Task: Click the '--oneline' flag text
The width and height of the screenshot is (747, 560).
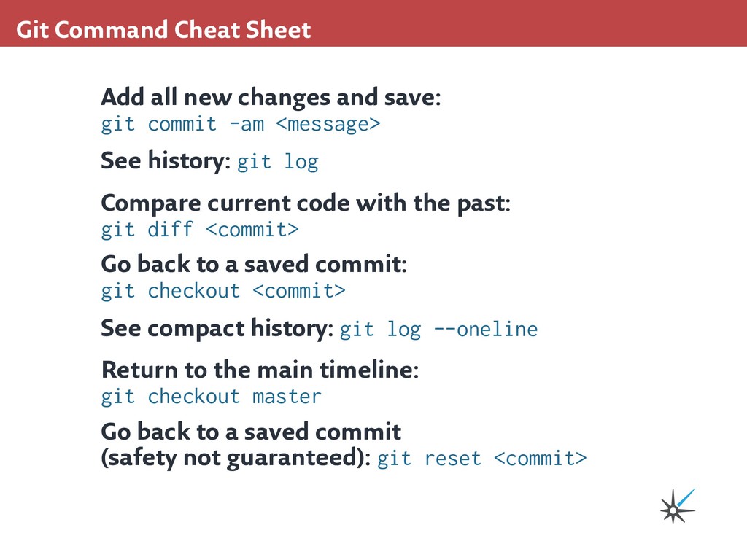Action: pos(485,330)
